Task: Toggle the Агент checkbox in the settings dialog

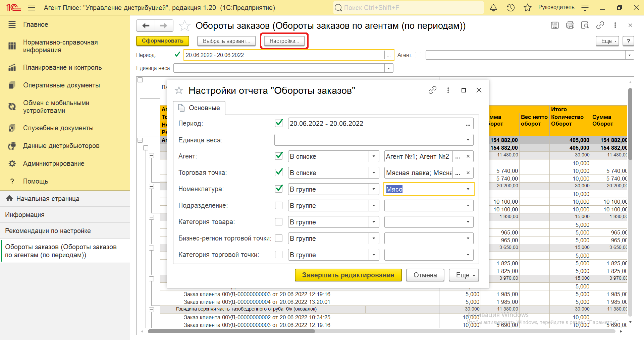Action: (279, 156)
